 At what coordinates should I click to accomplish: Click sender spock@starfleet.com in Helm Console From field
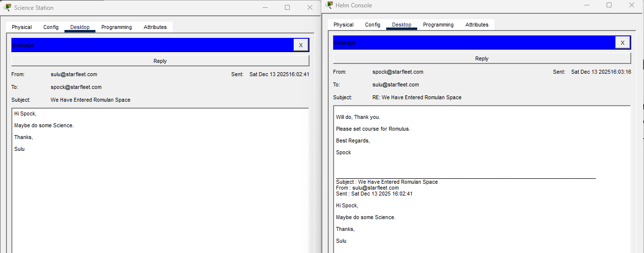tap(398, 72)
